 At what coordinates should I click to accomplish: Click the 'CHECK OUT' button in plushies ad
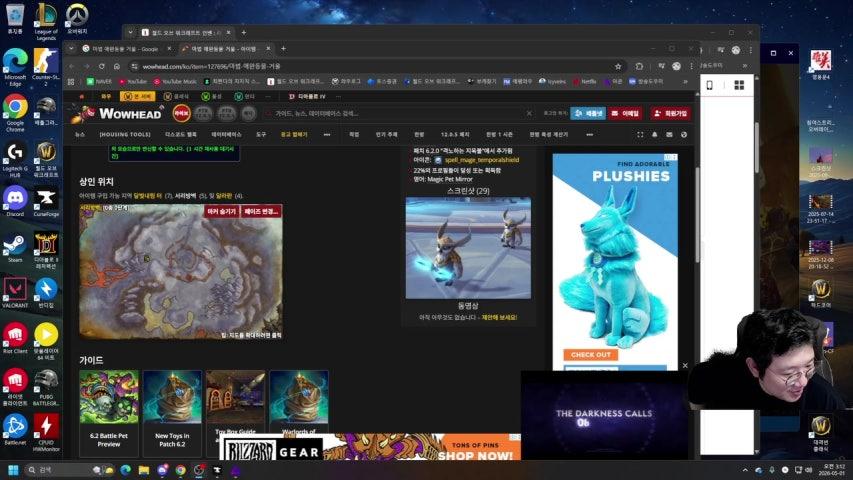click(x=590, y=354)
